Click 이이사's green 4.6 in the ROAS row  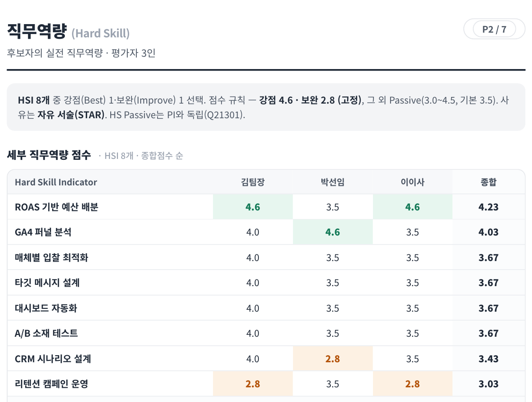413,207
